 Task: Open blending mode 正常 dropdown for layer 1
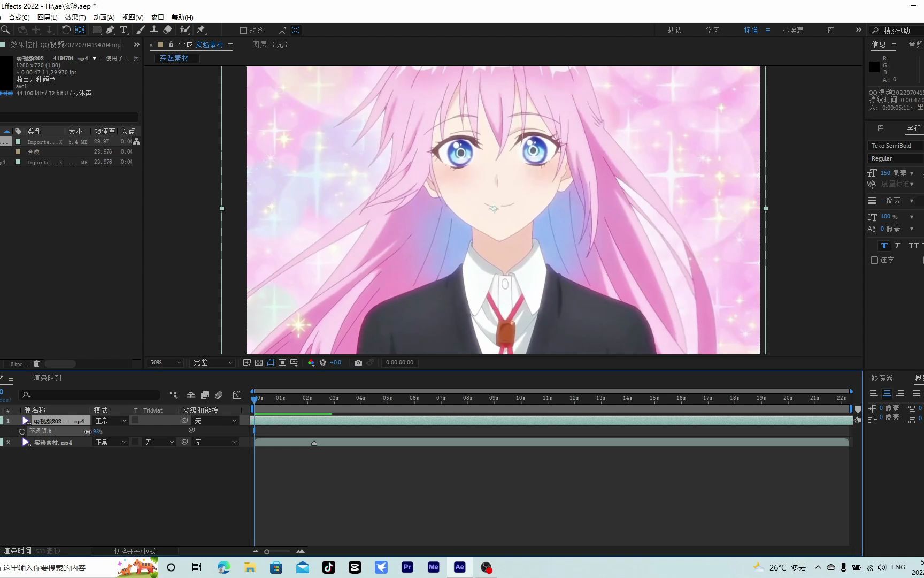111,421
